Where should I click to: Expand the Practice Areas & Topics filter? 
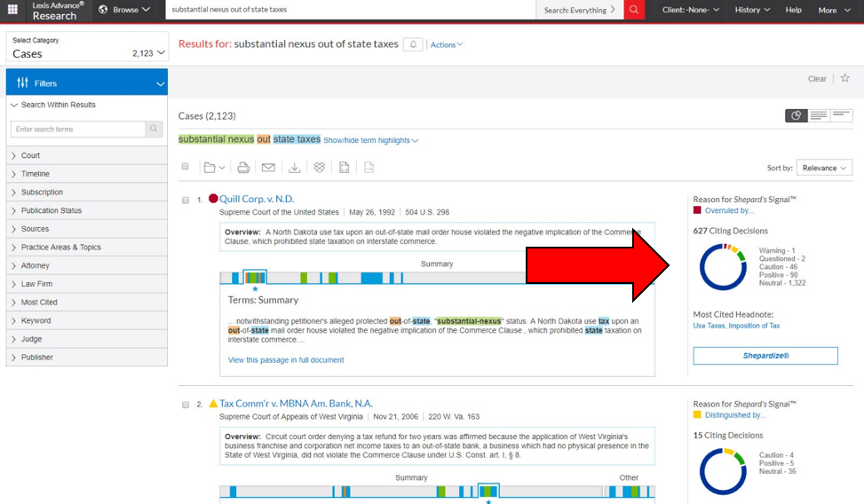(x=86, y=248)
